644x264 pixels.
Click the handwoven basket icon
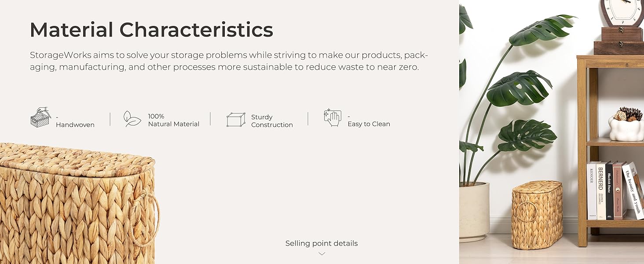(x=40, y=117)
